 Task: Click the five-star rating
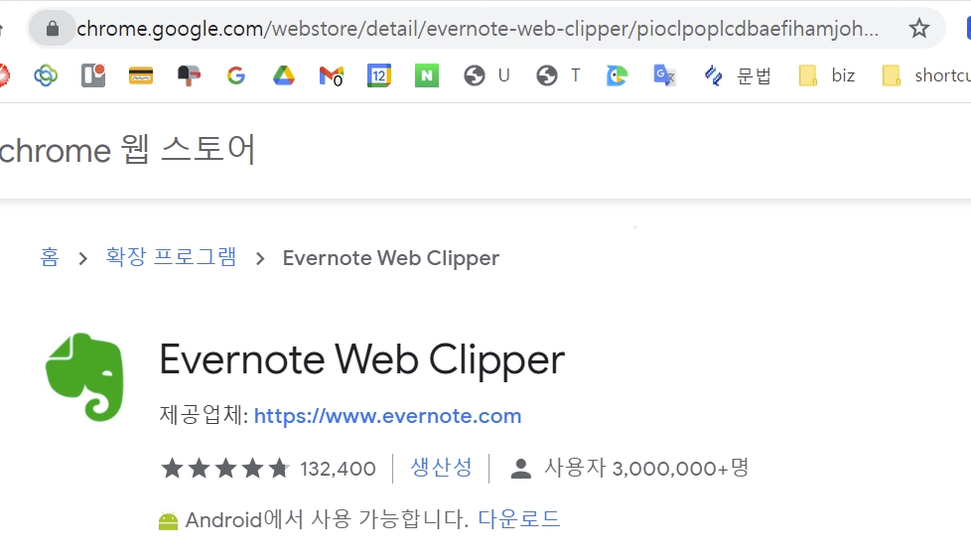click(x=225, y=469)
